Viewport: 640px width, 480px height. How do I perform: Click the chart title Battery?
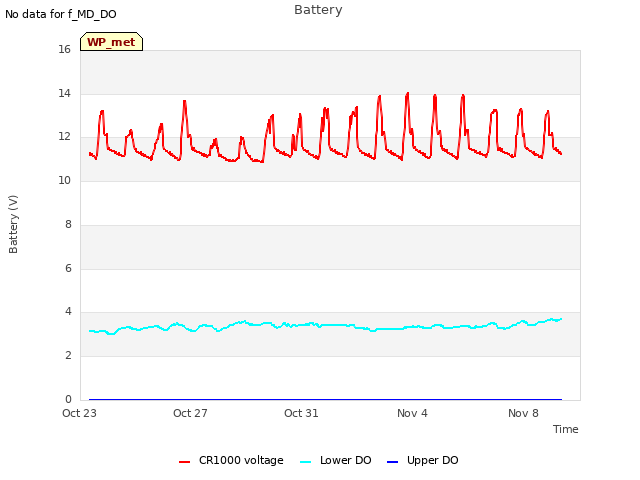(x=318, y=10)
